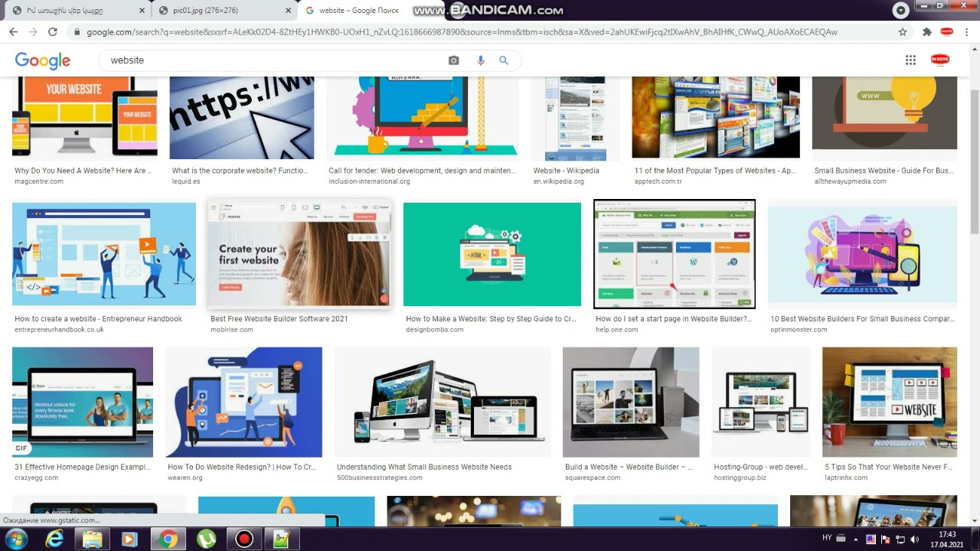This screenshot has height=551, width=980.
Task: Click the 'designbombs.com' source text
Action: click(435, 329)
